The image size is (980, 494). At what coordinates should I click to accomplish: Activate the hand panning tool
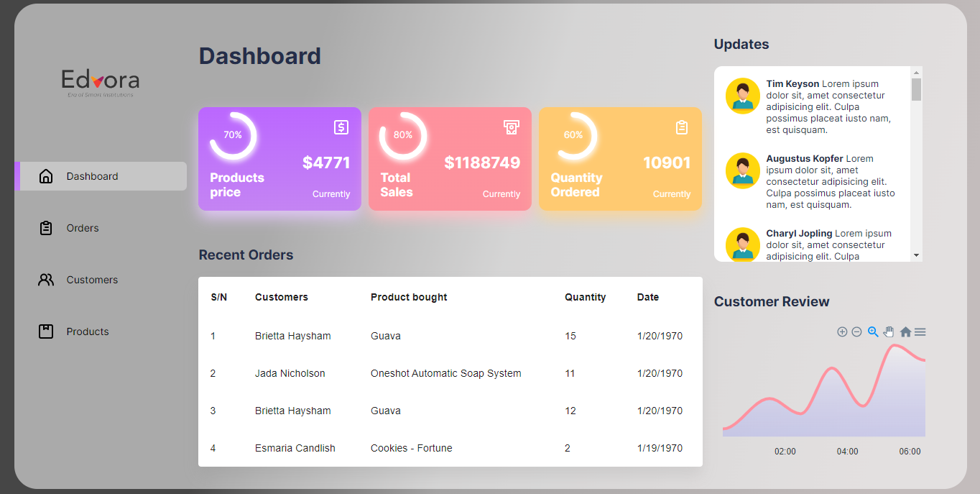pyautogui.click(x=889, y=331)
